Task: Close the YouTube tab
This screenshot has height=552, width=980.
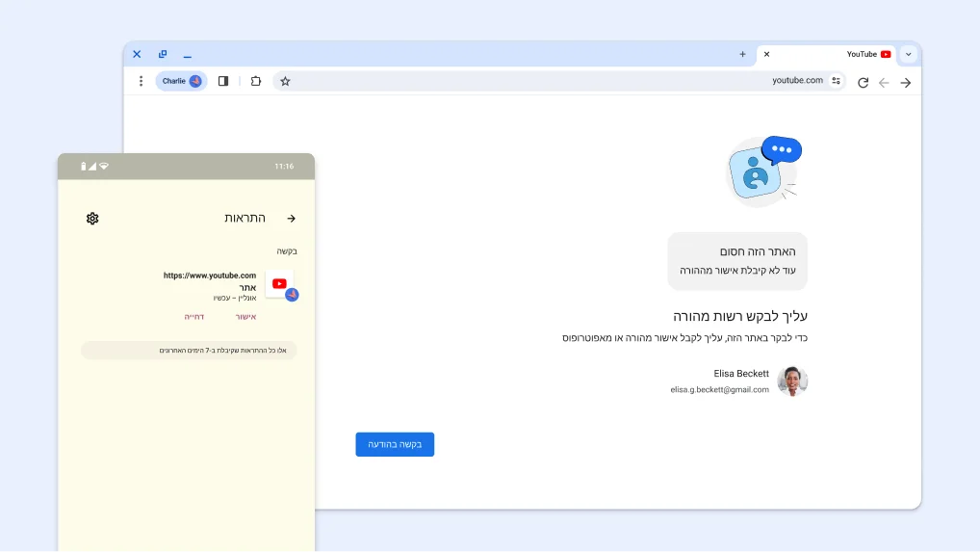Action: click(766, 54)
